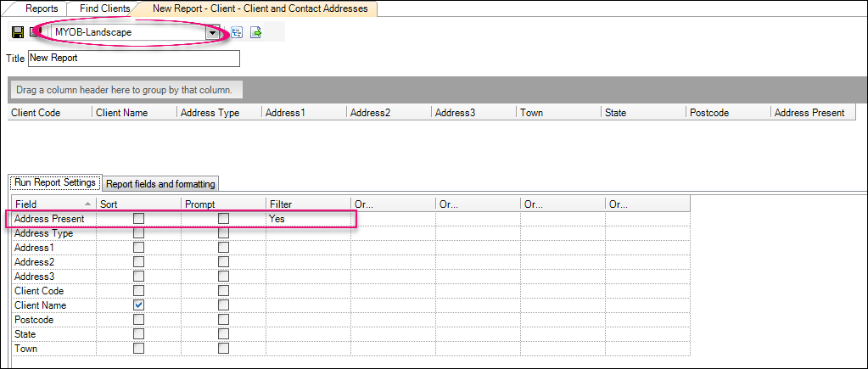Toggle Sort checkbox for Address Present
Screen dimensions: 868x369
[x=138, y=219]
